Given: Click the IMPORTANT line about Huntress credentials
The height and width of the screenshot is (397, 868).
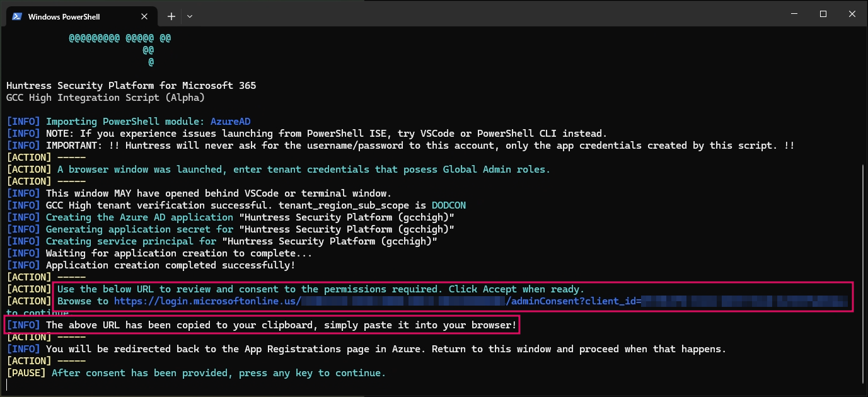Looking at the screenshot, I should (400, 146).
